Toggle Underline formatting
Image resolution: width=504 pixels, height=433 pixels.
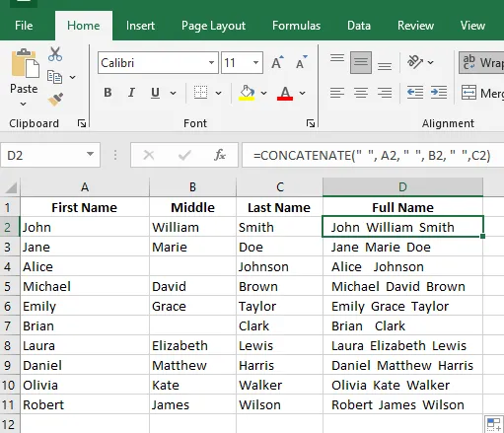(x=155, y=93)
